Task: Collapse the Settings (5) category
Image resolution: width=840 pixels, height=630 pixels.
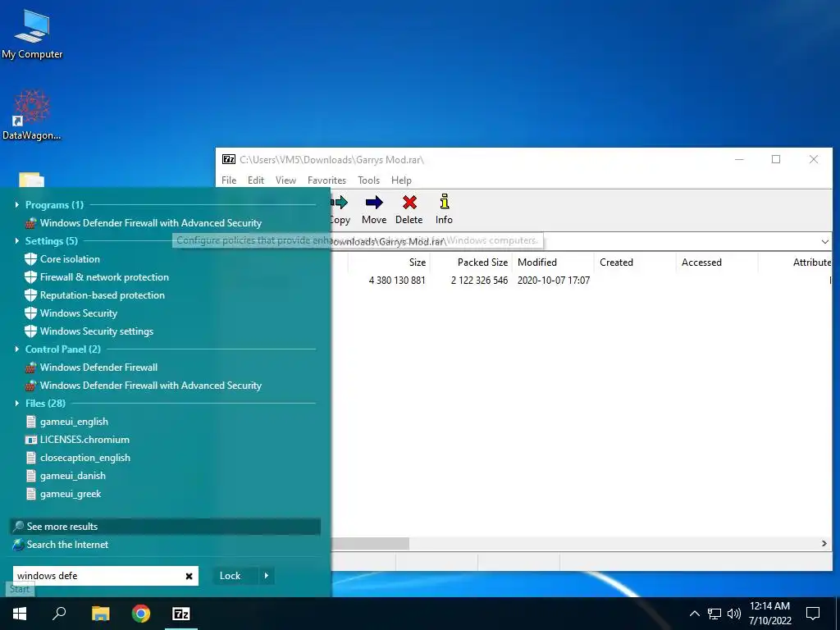Action: 16,241
